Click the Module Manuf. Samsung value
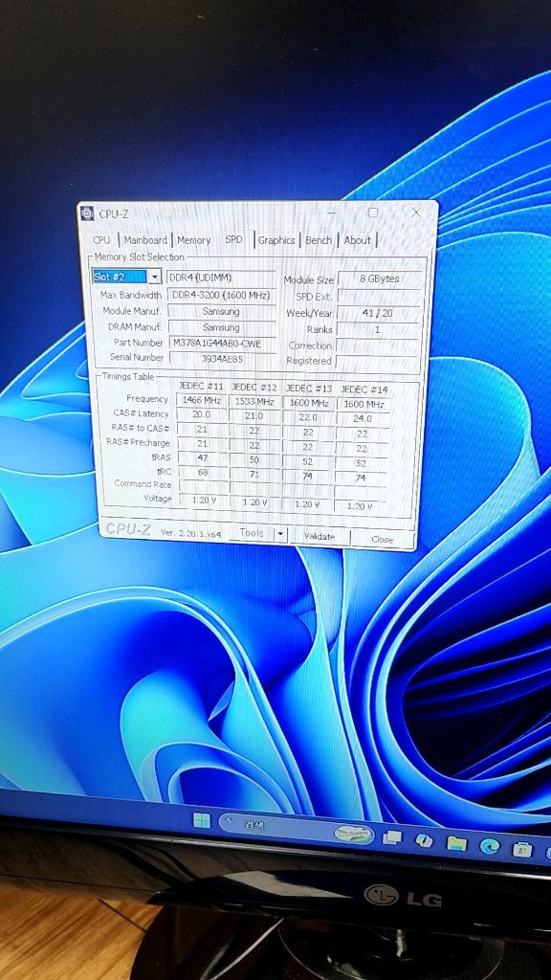The height and width of the screenshot is (980, 551). (221, 311)
